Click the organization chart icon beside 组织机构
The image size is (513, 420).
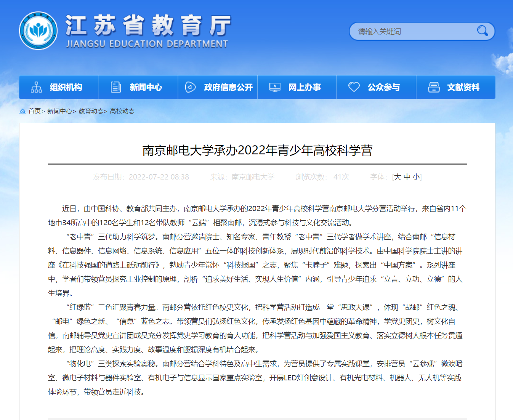[36, 87]
